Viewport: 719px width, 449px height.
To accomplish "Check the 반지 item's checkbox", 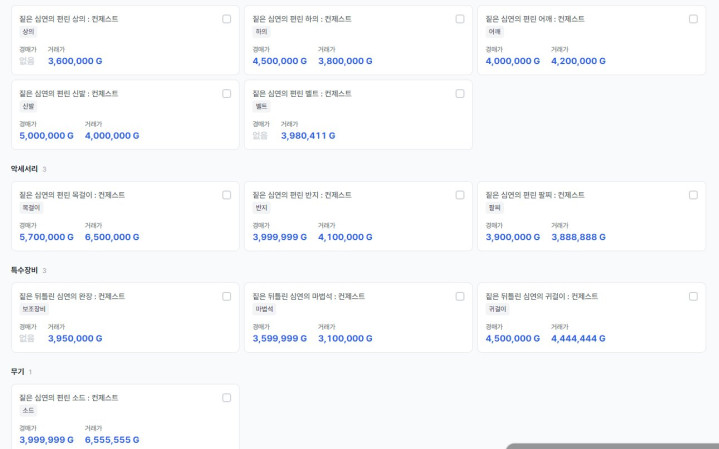I will click(x=460, y=195).
